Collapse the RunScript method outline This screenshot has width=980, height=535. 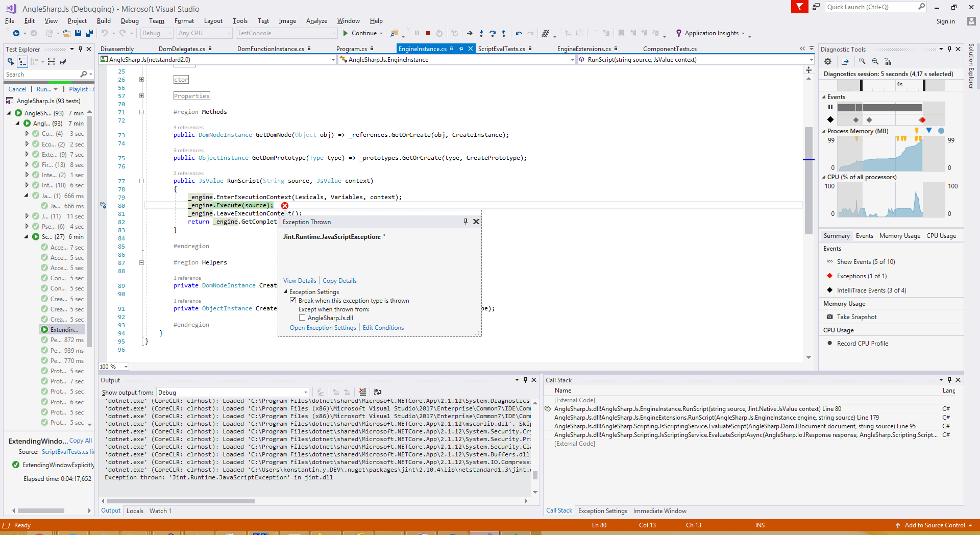click(x=141, y=180)
